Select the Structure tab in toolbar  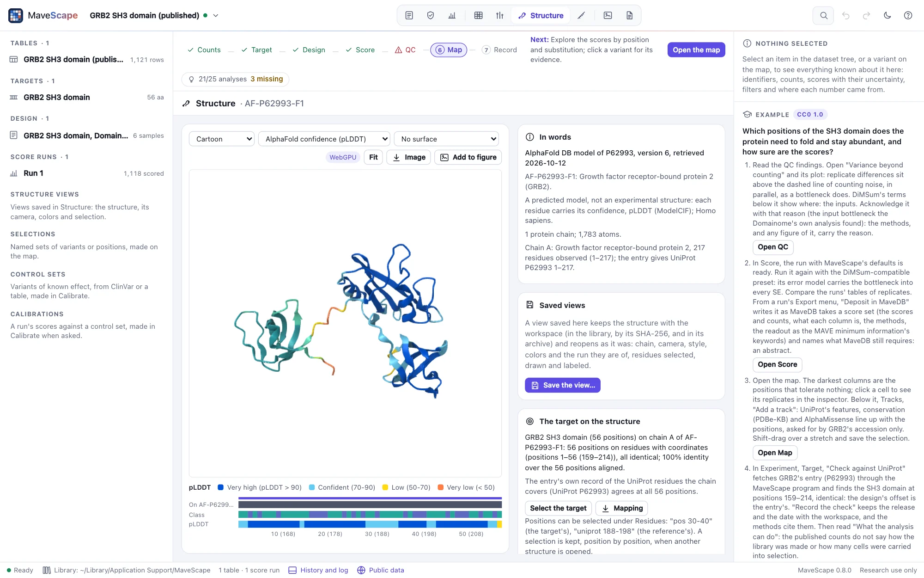tap(541, 15)
